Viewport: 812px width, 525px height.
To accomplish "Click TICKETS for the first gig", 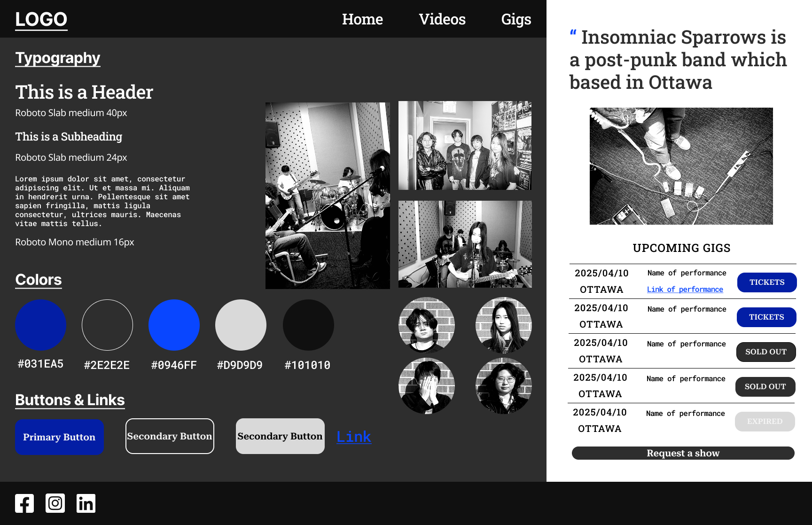I will click(767, 282).
